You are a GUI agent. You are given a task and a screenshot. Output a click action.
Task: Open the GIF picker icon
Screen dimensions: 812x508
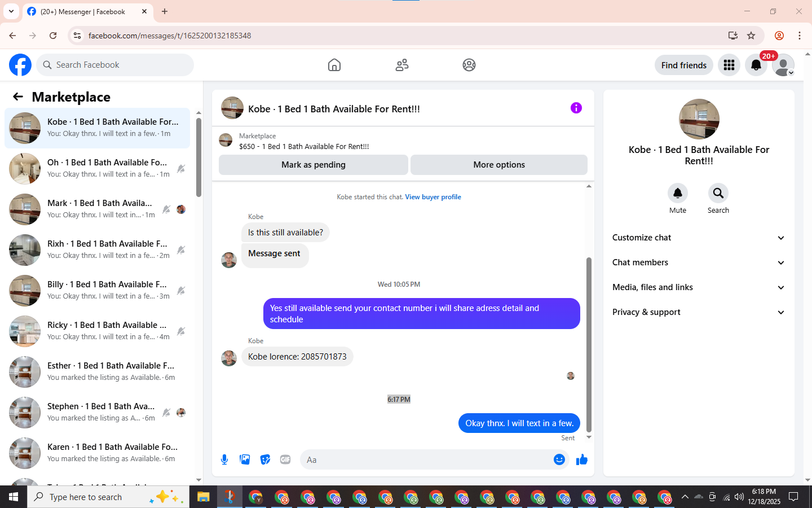[285, 459]
